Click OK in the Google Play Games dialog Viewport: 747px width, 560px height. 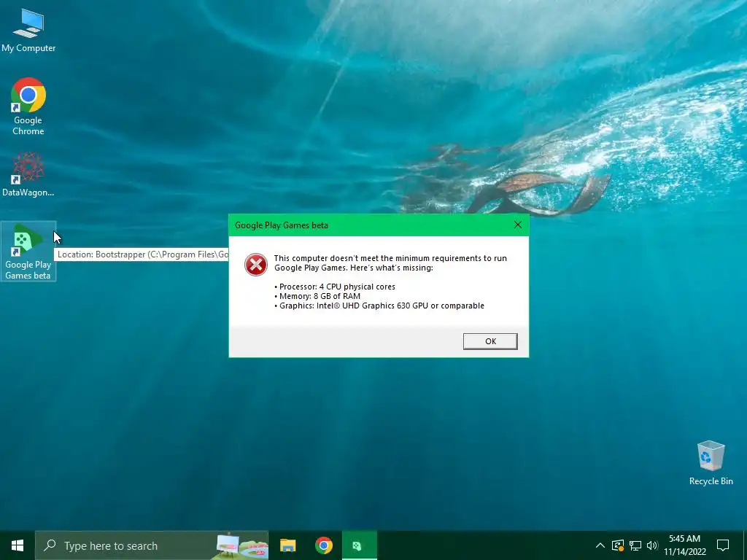[x=490, y=341]
